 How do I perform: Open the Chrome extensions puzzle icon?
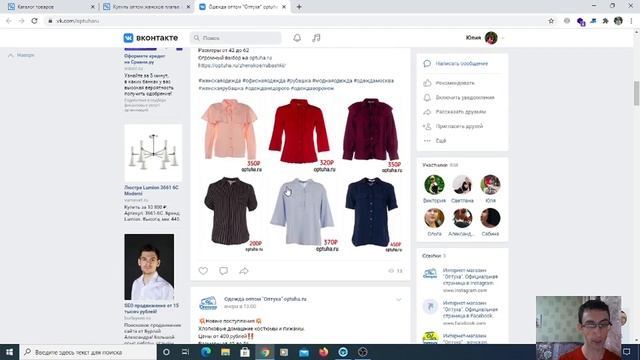(605, 21)
